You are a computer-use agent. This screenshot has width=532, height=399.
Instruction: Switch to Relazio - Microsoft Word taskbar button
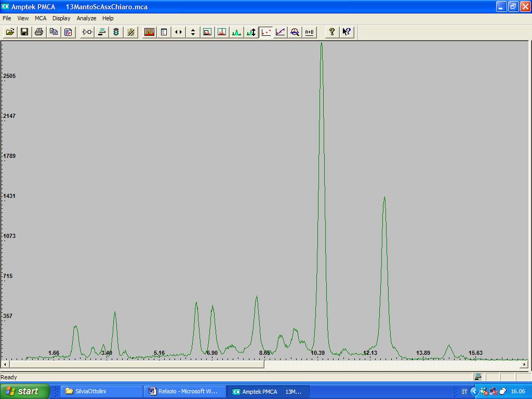point(184,391)
